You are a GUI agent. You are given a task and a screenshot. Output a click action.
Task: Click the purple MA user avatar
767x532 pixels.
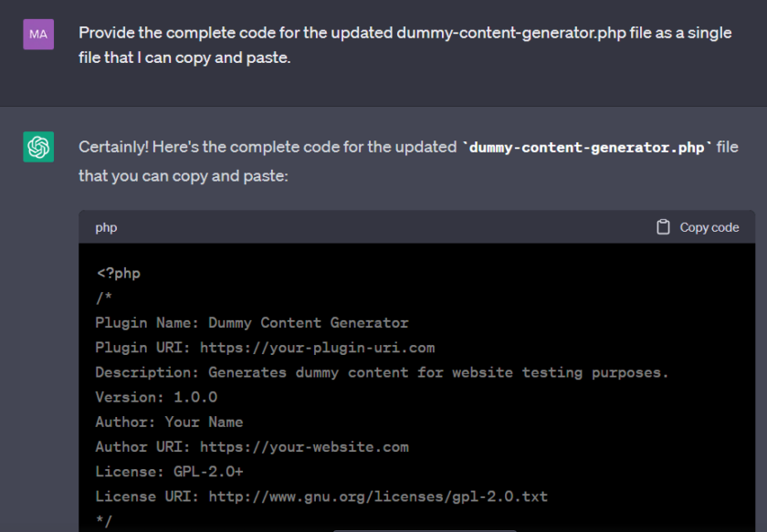pos(38,34)
